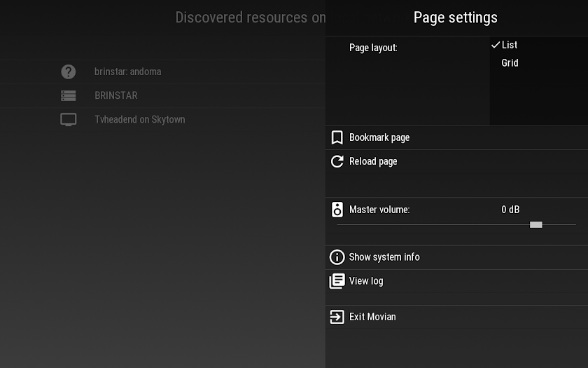
Task: Click the circular Reload page arrow icon
Action: (x=337, y=161)
